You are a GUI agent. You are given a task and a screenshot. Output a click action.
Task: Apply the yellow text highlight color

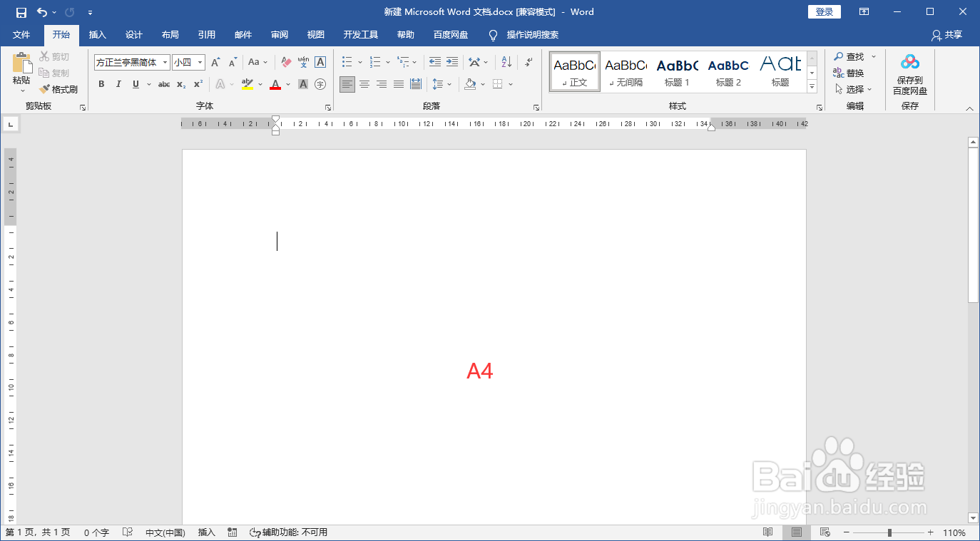[247, 84]
